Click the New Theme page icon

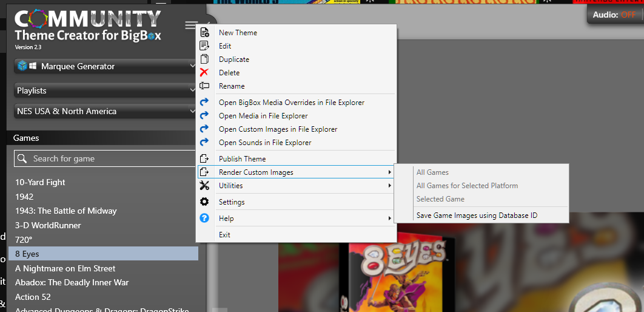coord(204,32)
